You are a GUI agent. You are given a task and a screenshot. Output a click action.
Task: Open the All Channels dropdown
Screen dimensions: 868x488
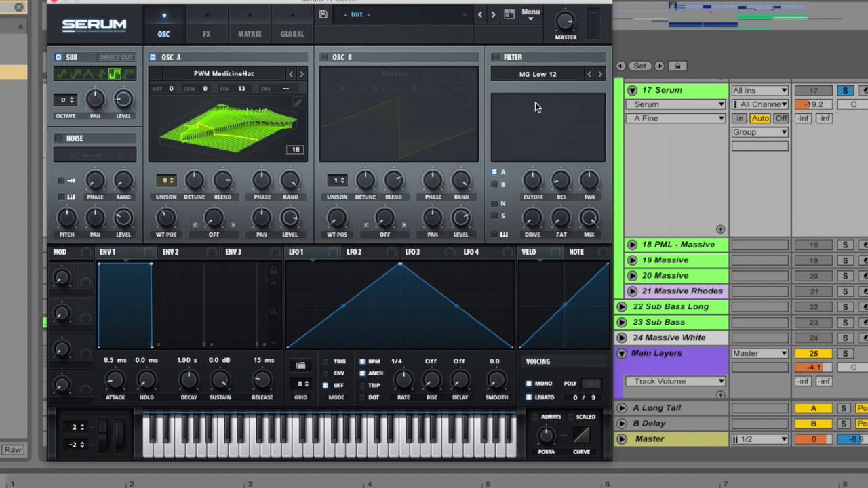point(760,104)
